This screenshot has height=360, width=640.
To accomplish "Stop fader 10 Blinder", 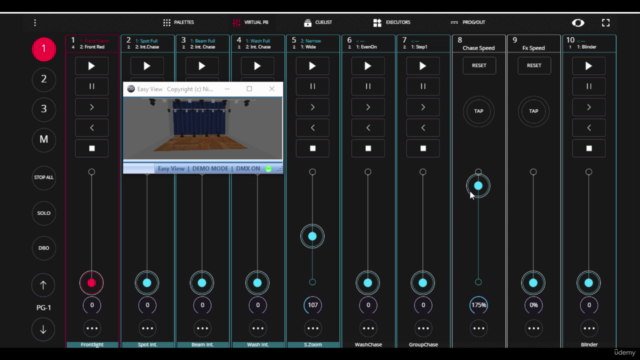I will (x=589, y=149).
